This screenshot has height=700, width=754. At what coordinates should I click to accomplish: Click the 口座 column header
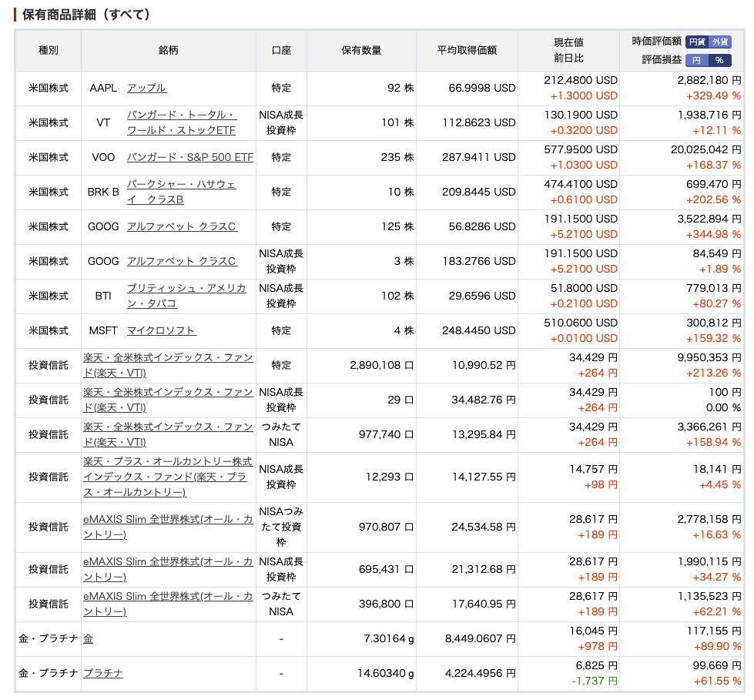pos(281,50)
